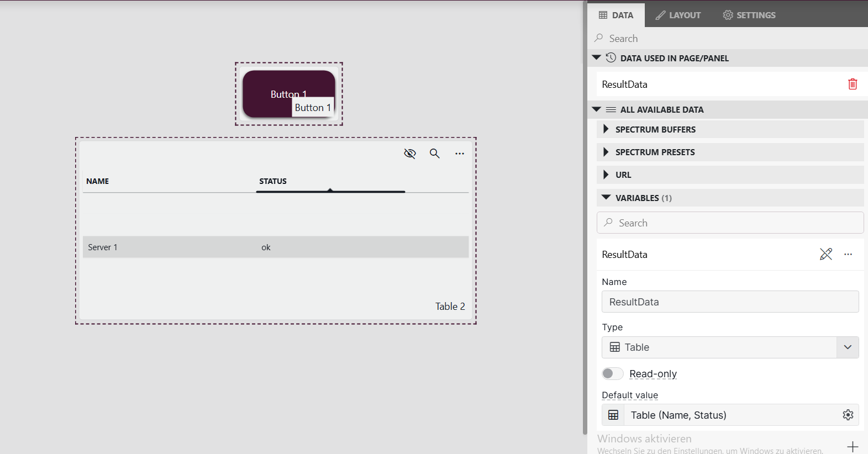Open the table's three-dot options menu
The width and height of the screenshot is (868, 454).
tap(460, 154)
